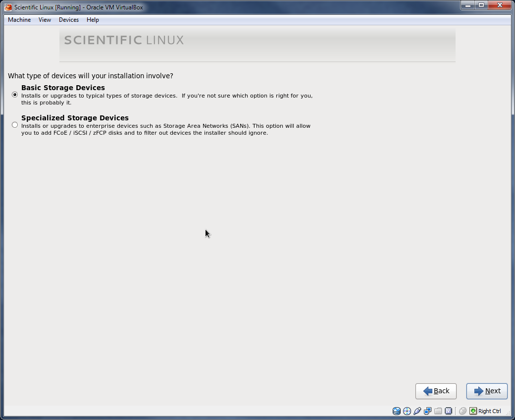Close the VirtualBox window
The width and height of the screenshot is (515, 420).
click(500, 5)
